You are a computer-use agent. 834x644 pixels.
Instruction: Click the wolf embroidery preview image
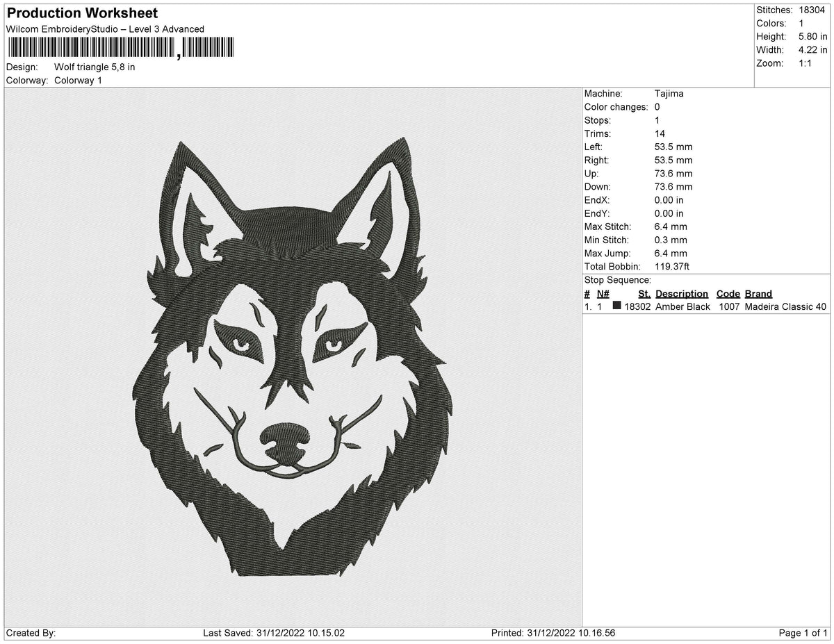click(292, 361)
